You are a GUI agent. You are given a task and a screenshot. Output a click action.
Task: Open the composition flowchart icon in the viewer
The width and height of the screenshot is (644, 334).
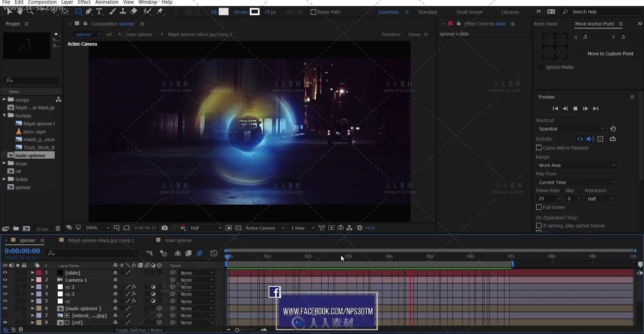tap(350, 228)
